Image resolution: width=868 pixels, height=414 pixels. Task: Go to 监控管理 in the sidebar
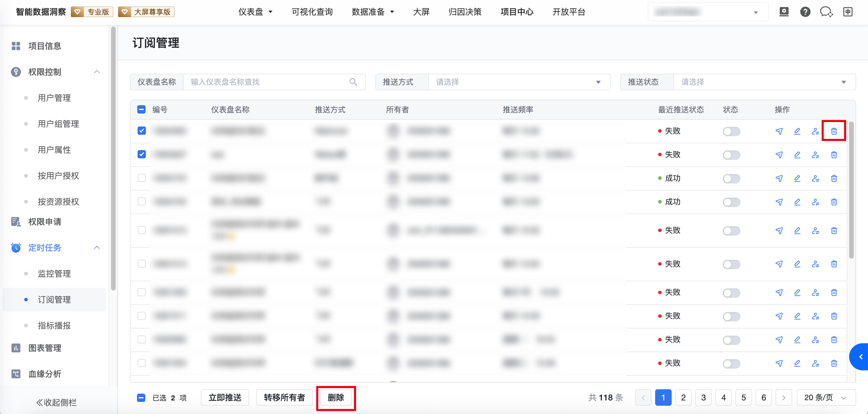54,274
